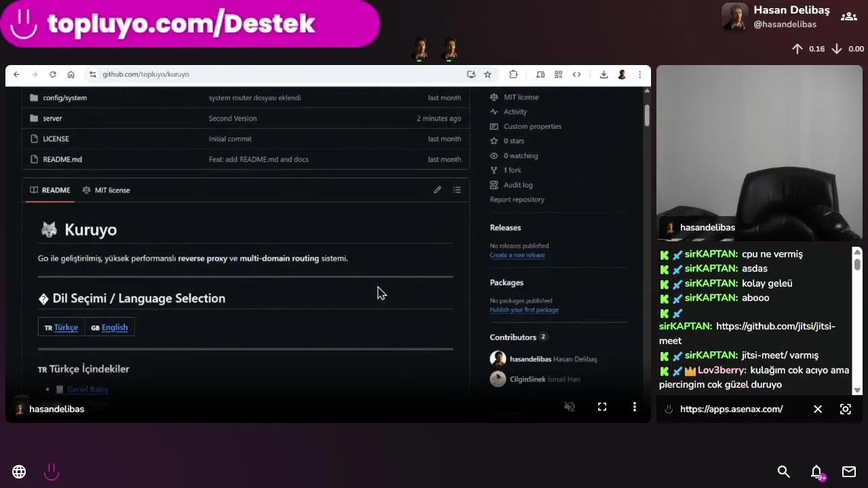Open Audit log link
868x488 pixels.
[x=518, y=185]
